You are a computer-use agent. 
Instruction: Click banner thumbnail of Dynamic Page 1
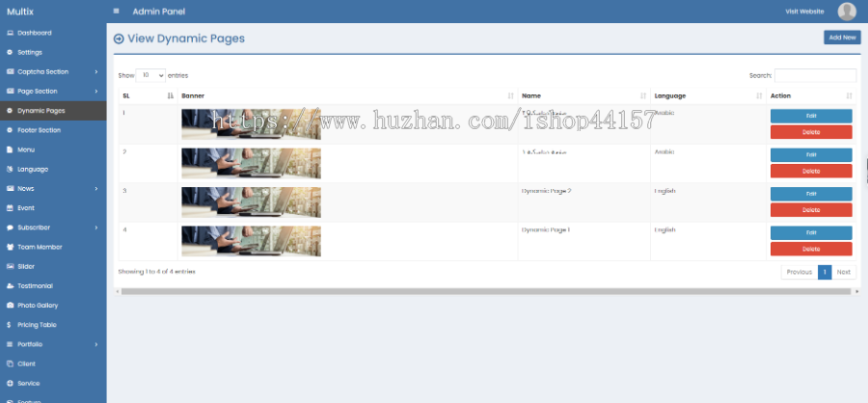[251, 241]
